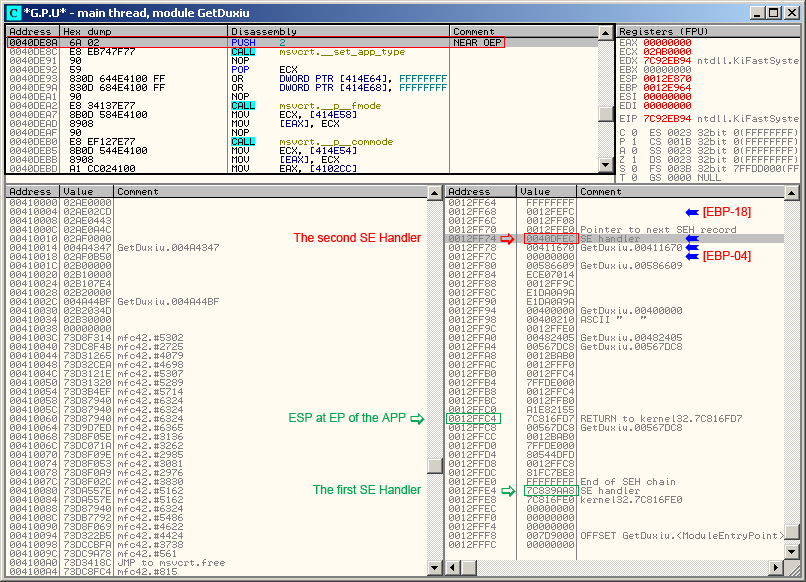Select dump row with GetDuxiu.004A44BF comment
The image size is (806, 582).
(217, 302)
